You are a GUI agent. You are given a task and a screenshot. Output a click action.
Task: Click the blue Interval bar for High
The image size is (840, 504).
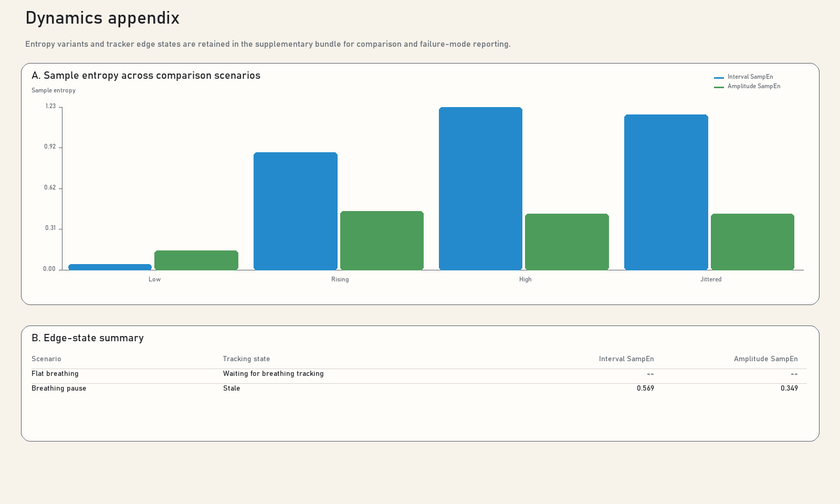pos(480,188)
